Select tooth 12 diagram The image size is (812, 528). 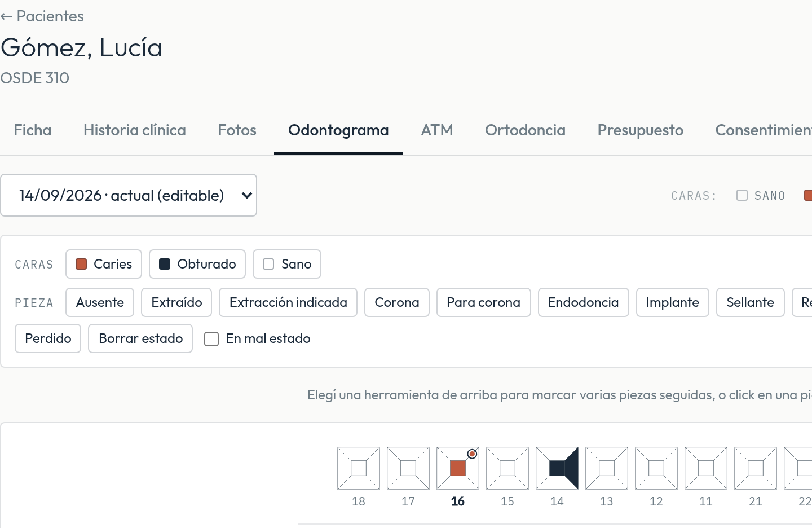656,468
